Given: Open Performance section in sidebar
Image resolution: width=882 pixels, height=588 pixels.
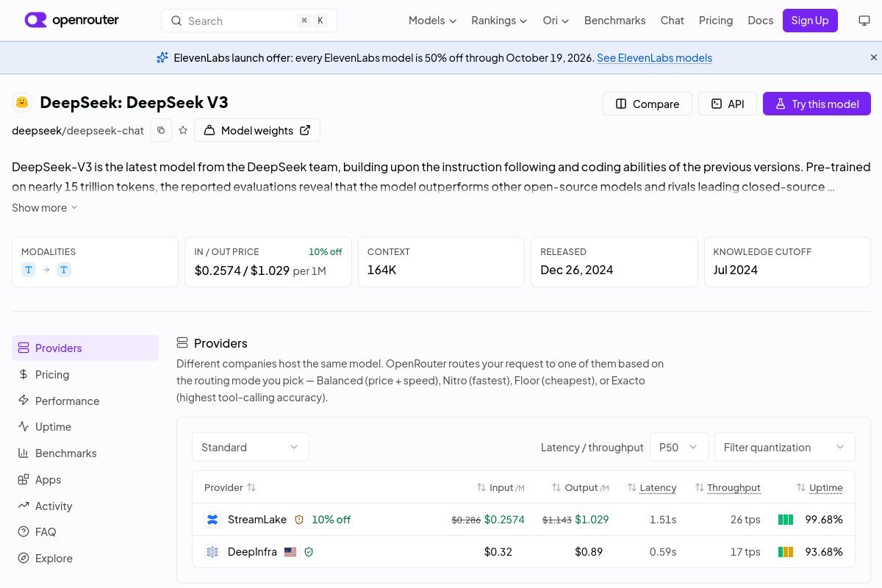Looking at the screenshot, I should click(x=85, y=401).
